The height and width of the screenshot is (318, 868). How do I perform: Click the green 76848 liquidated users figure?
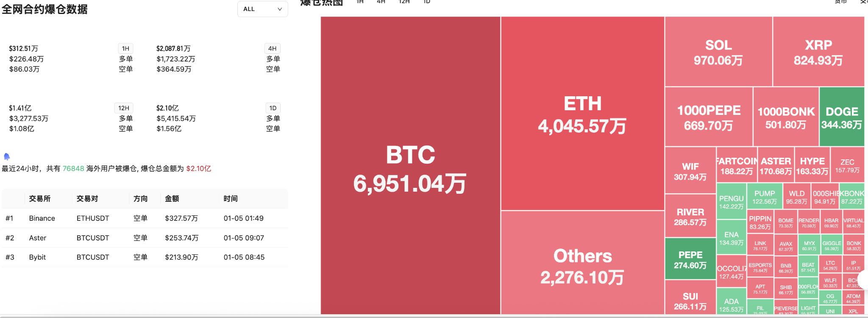click(73, 169)
